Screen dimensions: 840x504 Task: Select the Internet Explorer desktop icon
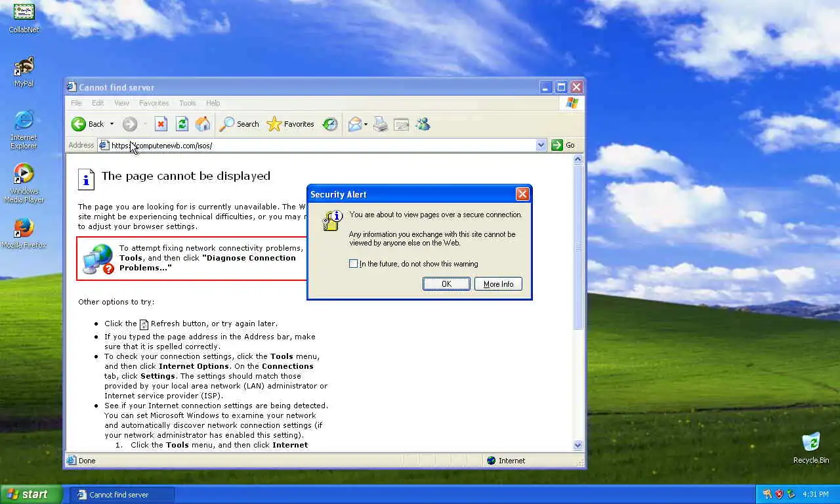coord(24,129)
